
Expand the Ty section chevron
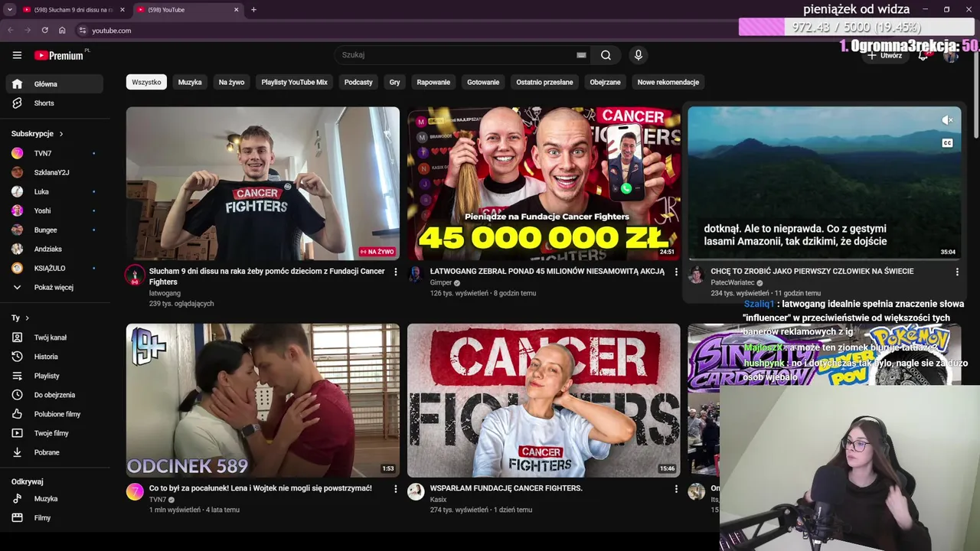(27, 318)
